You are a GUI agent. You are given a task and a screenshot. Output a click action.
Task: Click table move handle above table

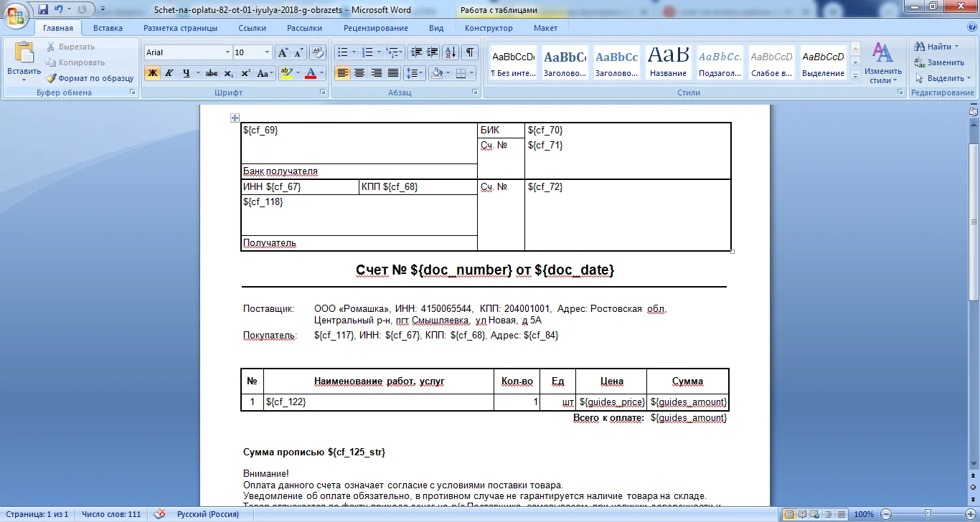point(235,118)
